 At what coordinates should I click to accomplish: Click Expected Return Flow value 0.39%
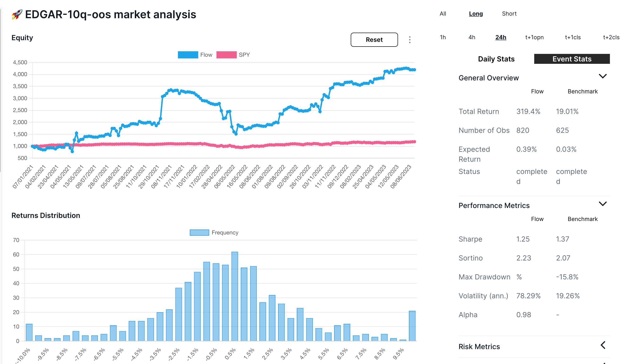[526, 149]
